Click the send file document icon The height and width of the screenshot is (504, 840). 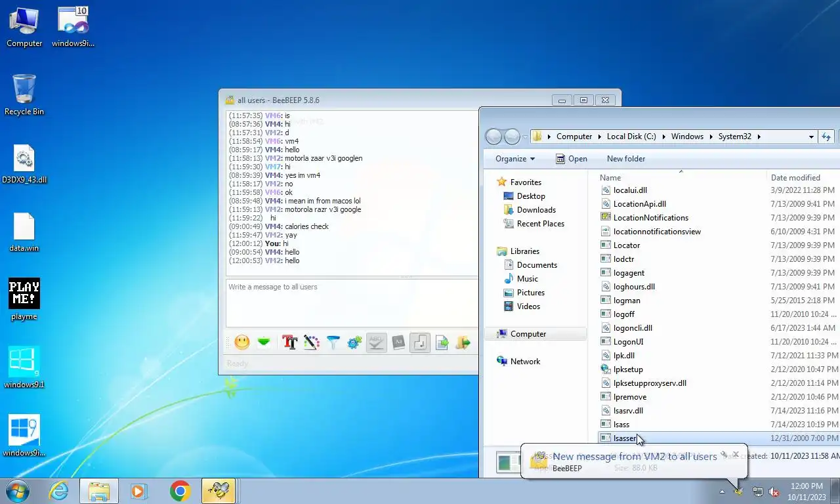pos(442,343)
